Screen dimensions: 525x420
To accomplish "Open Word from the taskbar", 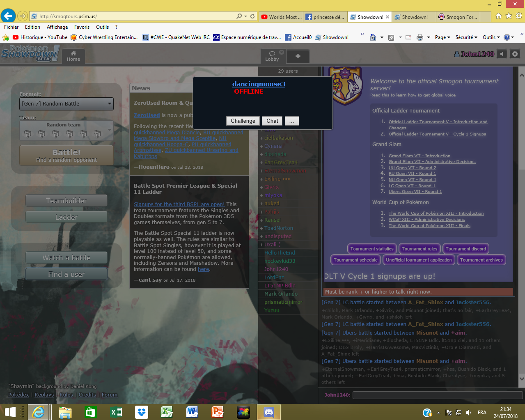I will pyautogui.click(x=192, y=412).
